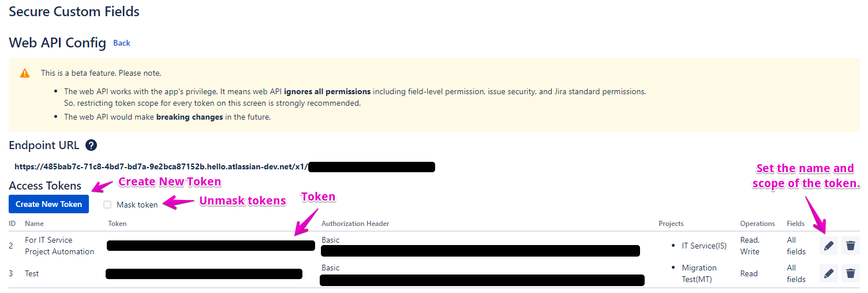Viewport: 868px width, 293px height.
Task: Click Create New Token button
Action: pyautogui.click(x=48, y=204)
